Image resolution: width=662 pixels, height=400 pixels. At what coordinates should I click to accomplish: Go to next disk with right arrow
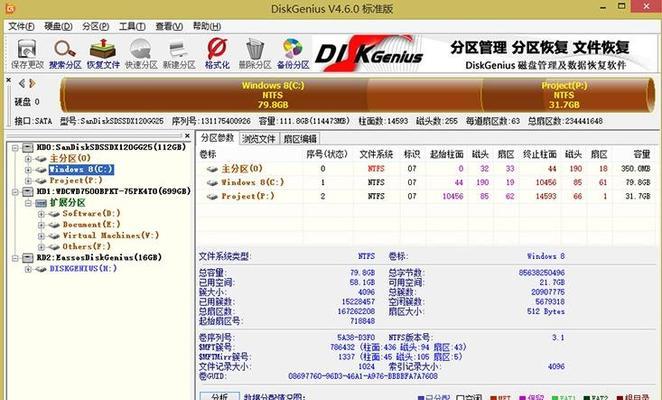32,84
